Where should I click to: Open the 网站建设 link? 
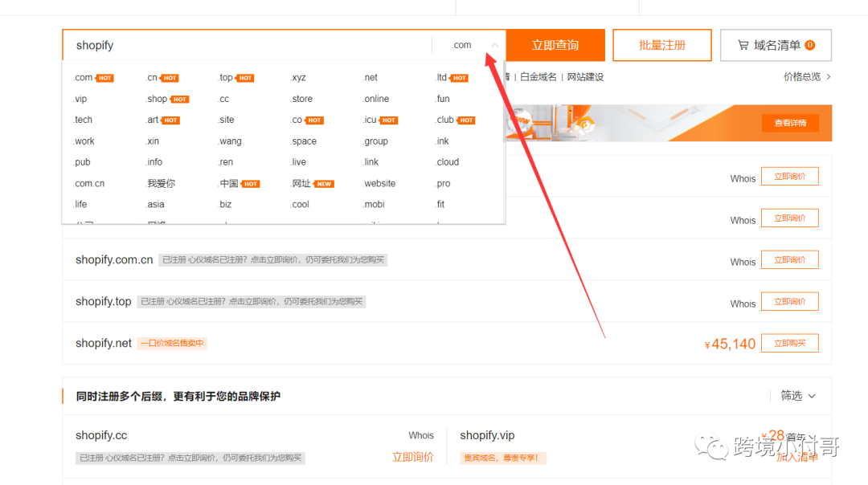[585, 77]
